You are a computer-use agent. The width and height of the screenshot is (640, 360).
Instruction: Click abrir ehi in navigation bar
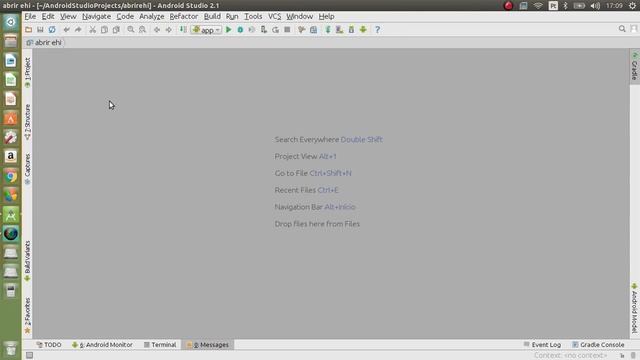[x=44, y=42]
